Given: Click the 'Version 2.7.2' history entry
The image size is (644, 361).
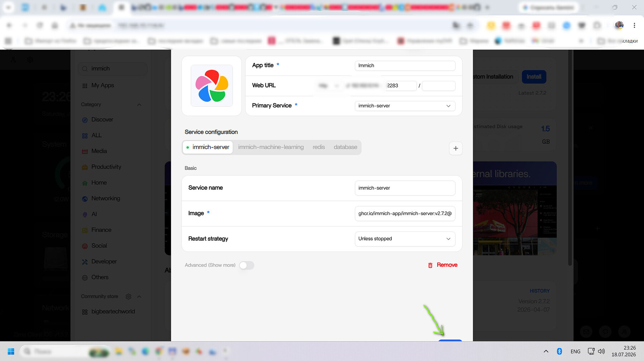Looking at the screenshot, I should click(534, 302).
